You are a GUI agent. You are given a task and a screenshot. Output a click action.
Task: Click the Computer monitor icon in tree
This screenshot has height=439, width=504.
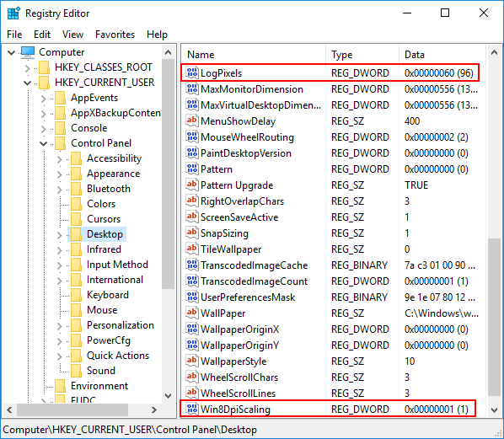28,52
